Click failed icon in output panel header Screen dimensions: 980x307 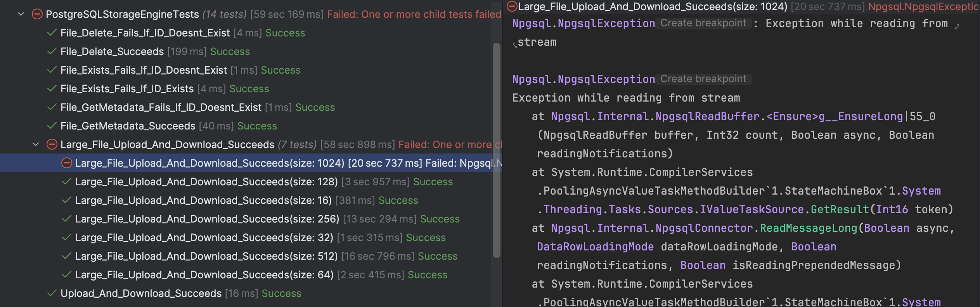[512, 7]
